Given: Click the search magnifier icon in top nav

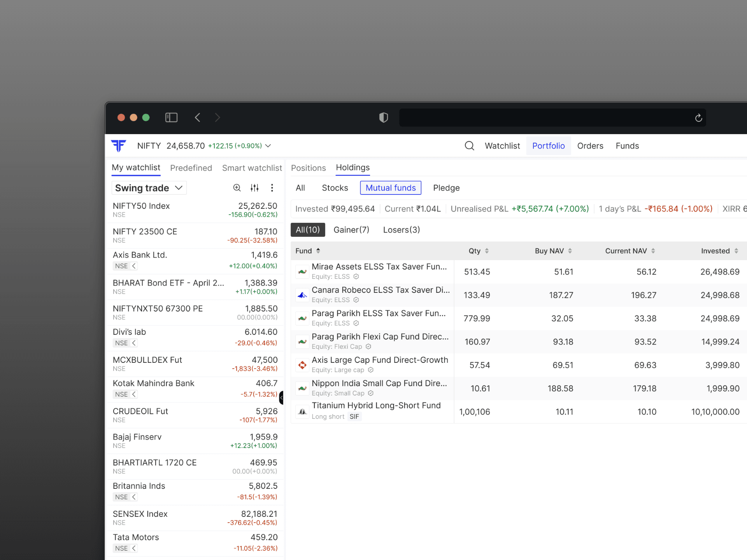Looking at the screenshot, I should click(469, 146).
